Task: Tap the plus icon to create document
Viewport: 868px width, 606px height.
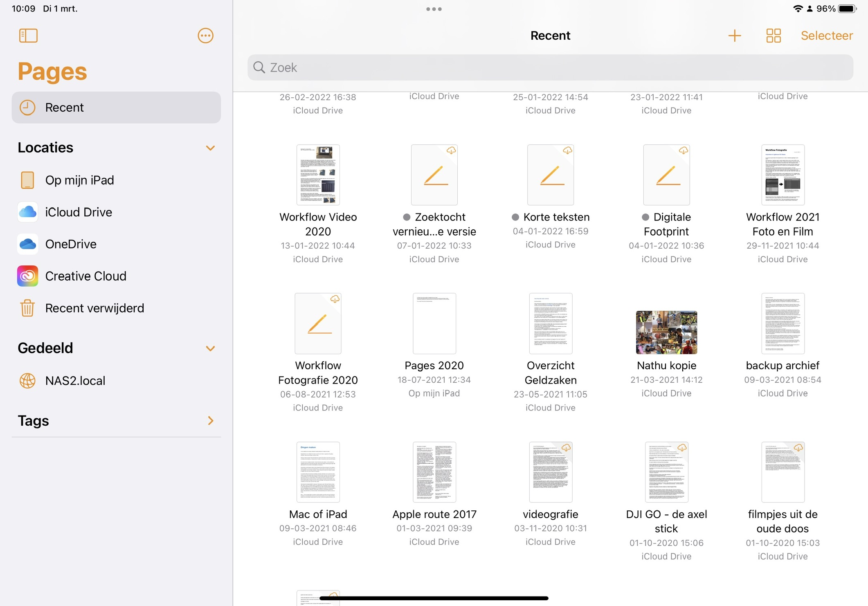Action: (734, 36)
